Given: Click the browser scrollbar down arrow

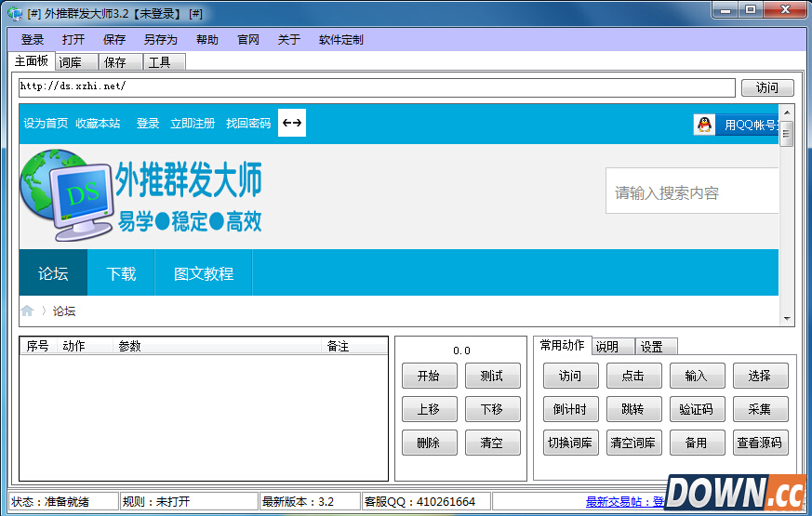Looking at the screenshot, I should tap(787, 319).
